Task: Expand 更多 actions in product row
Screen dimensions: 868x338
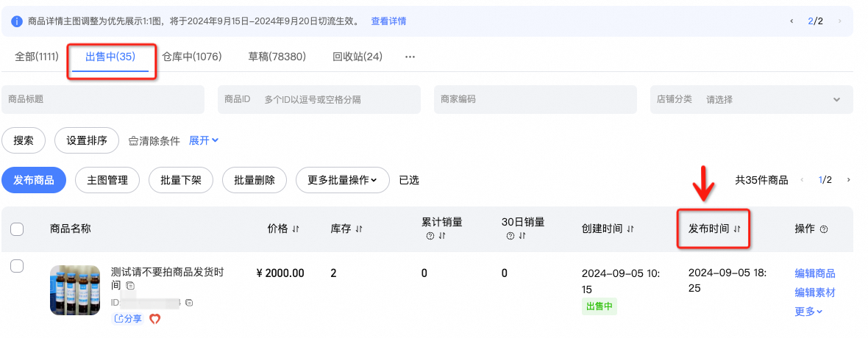Action: (x=808, y=312)
